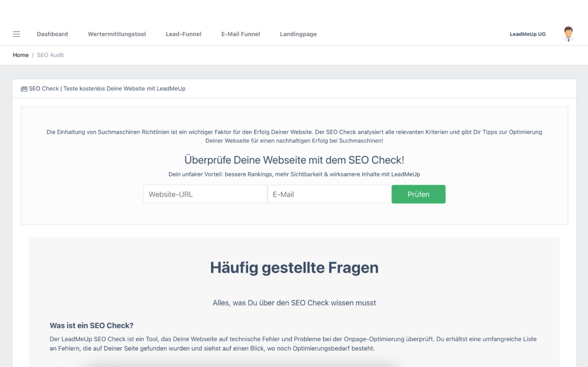
Task: Click the newspaper icon beside SEO Check title
Action: coord(24,89)
